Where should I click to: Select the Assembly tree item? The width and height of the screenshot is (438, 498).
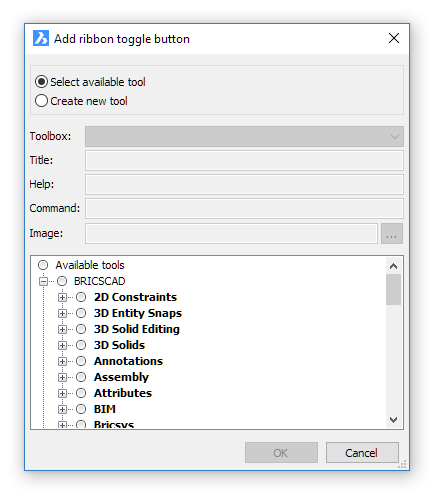pos(121,377)
